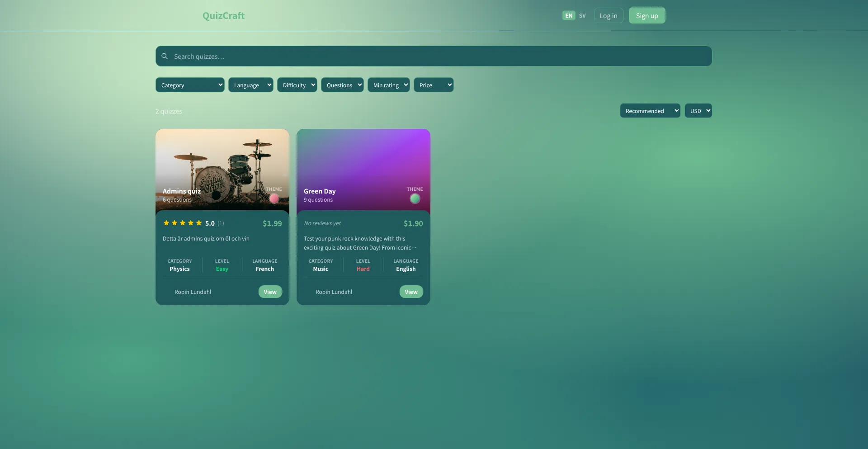Click the green theme swatch on Green Day
The height and width of the screenshot is (449, 868).
coord(415,199)
